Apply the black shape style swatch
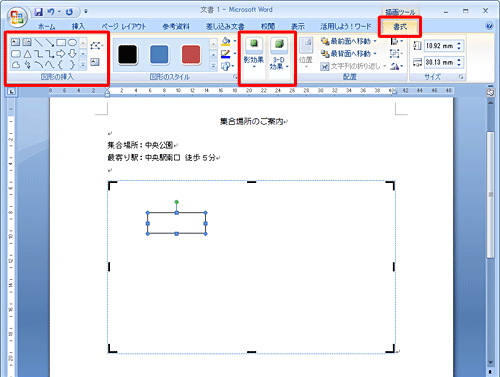 [x=127, y=54]
